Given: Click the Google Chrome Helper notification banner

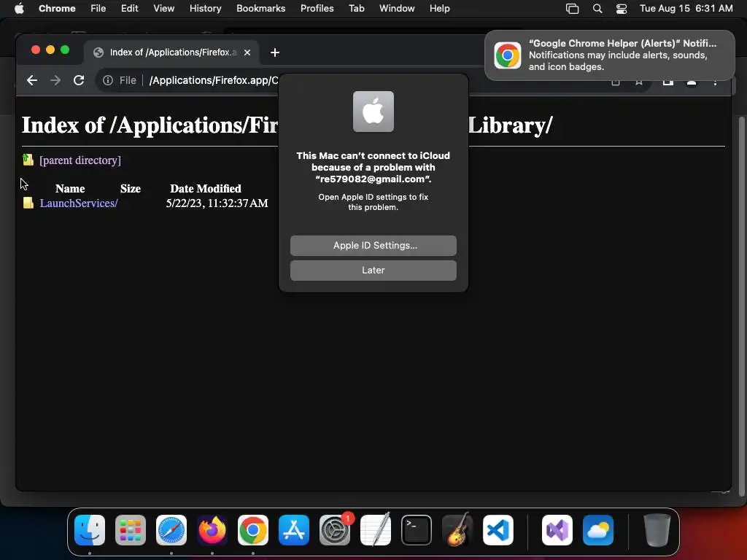Looking at the screenshot, I should pyautogui.click(x=610, y=55).
